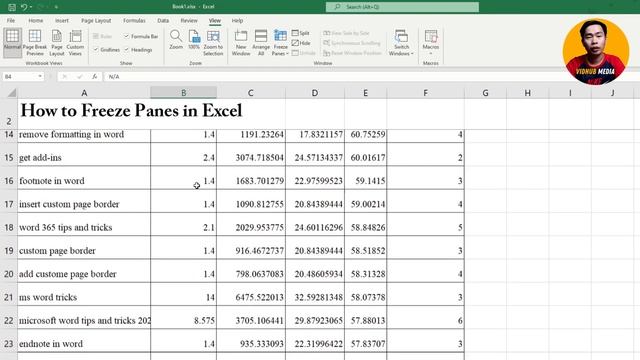Switch to Page Layout view
640x360 pixels.
click(57, 42)
